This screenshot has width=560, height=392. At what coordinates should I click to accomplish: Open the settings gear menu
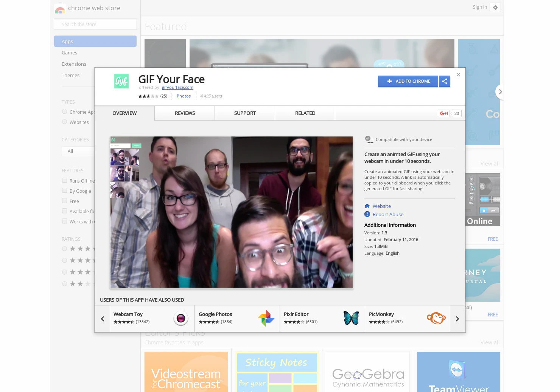(495, 7)
